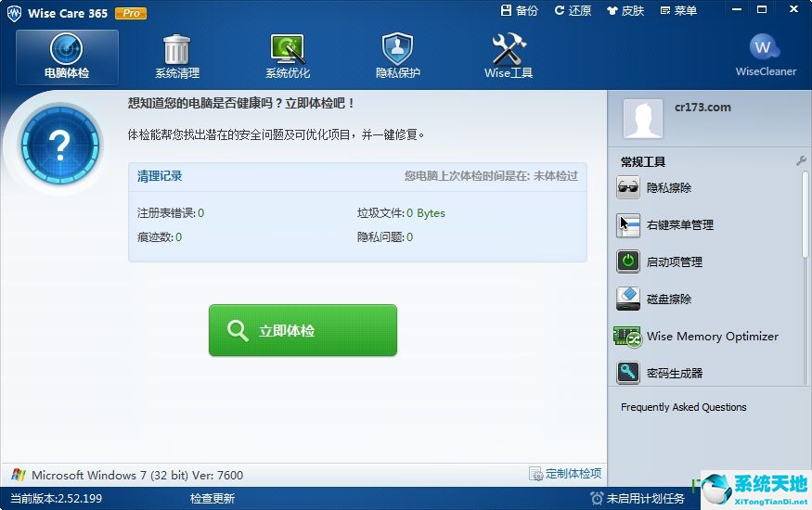Click the Wise Memory Optimizer label
Viewport: 812px width, 510px height.
click(713, 337)
